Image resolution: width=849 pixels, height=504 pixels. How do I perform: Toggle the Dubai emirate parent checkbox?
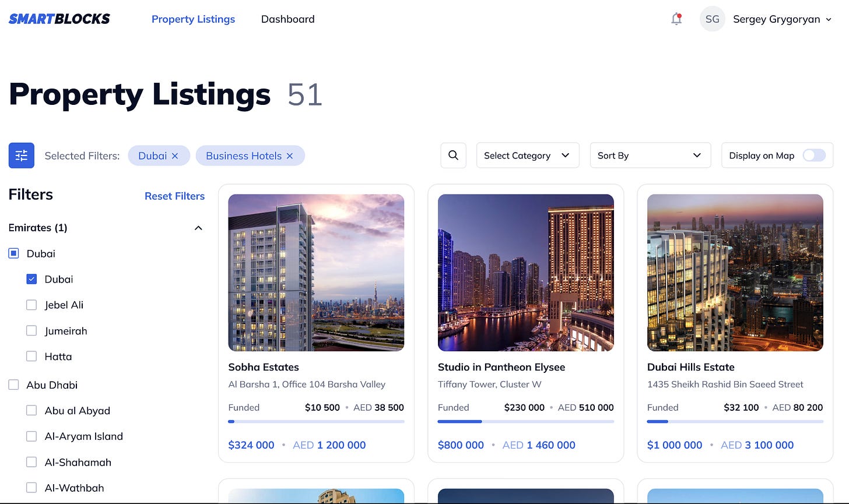point(13,253)
